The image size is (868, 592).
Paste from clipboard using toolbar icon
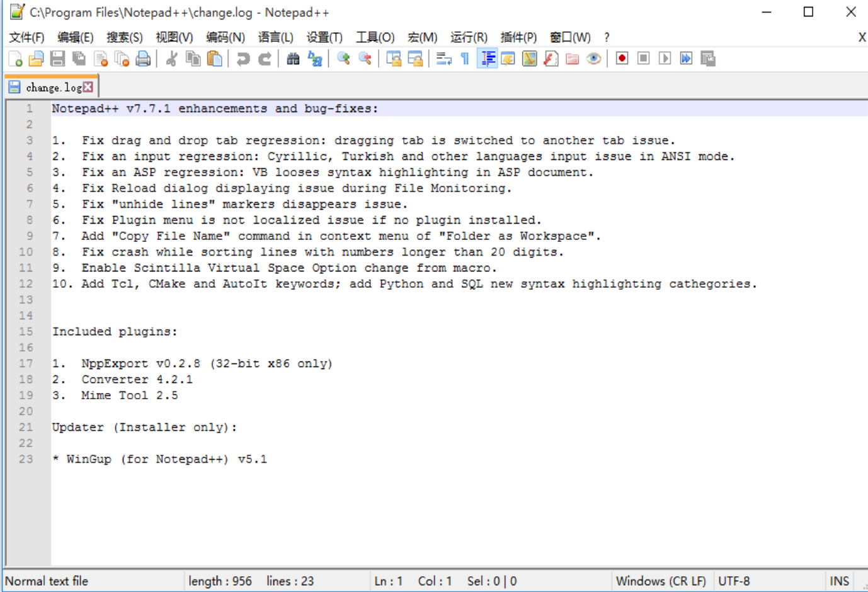(x=215, y=59)
